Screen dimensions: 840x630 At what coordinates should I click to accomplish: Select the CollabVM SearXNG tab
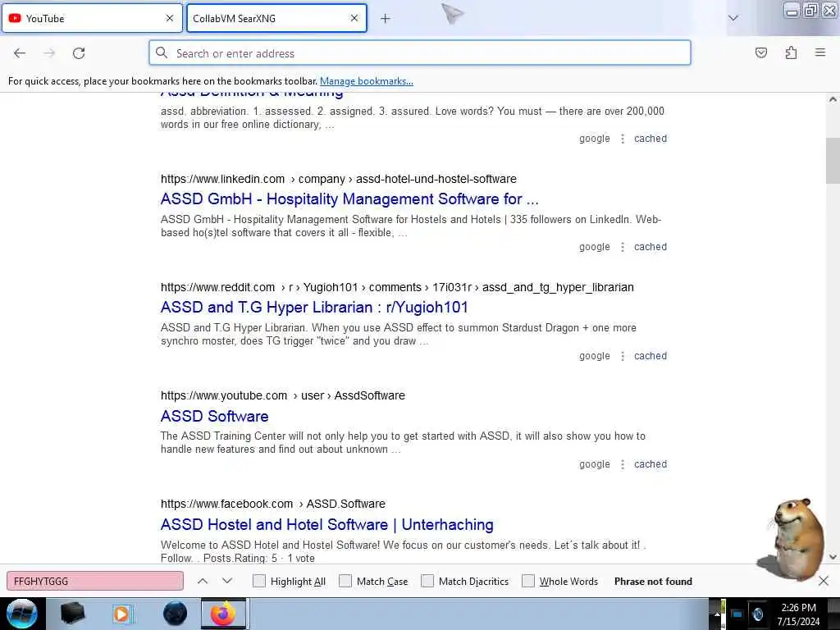click(276, 18)
